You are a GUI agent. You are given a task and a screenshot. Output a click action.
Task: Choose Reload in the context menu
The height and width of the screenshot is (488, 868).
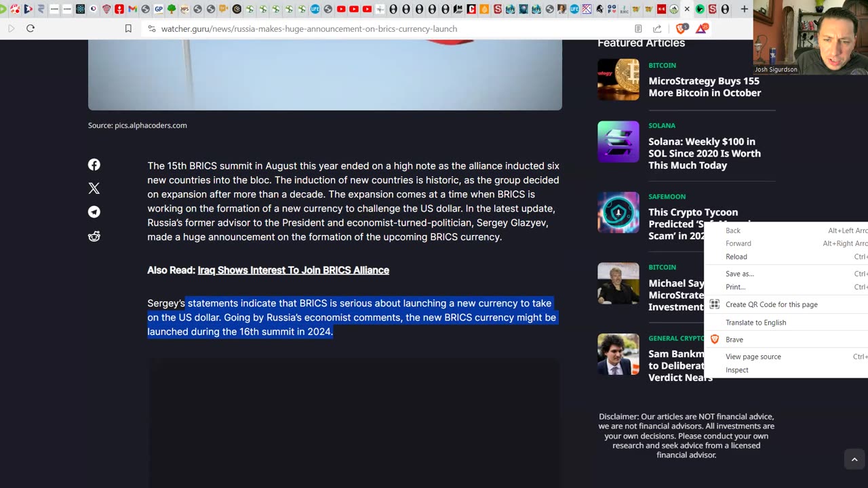pos(786,257)
